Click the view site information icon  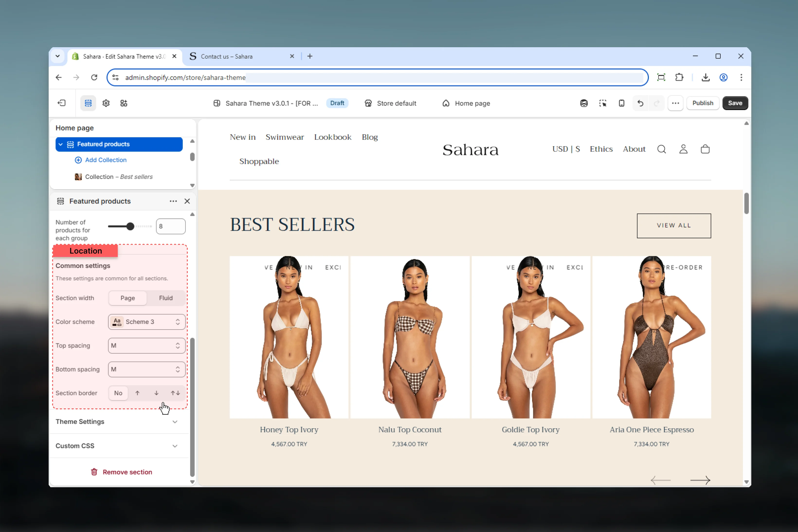[115, 77]
